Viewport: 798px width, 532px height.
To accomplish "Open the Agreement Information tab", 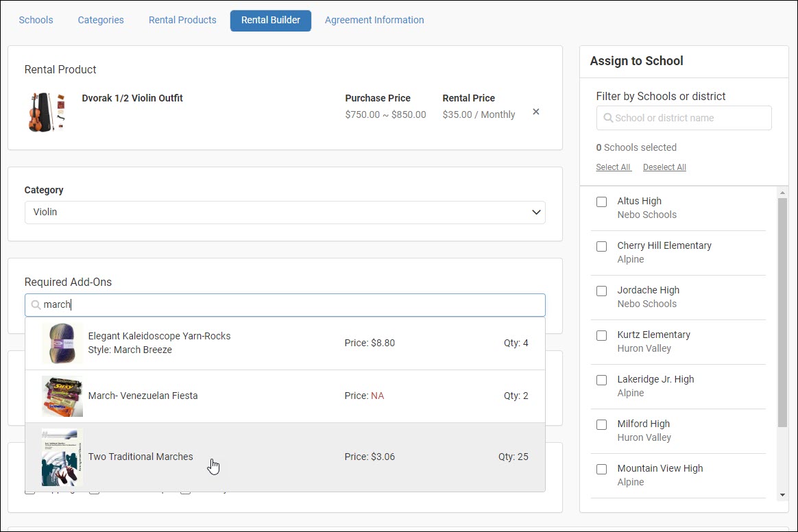I will [x=374, y=20].
